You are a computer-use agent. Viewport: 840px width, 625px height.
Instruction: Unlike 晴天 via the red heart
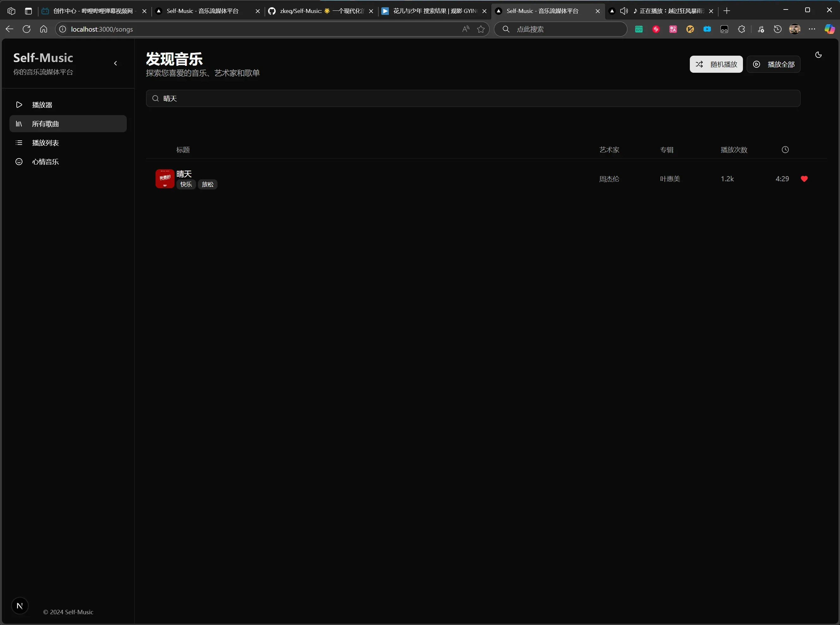(804, 179)
